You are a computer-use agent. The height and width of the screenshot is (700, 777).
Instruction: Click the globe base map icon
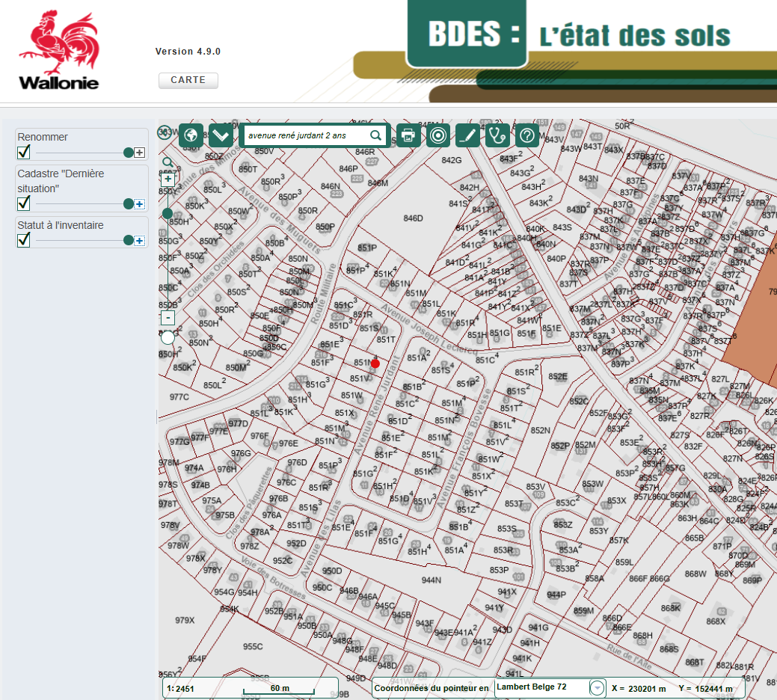pos(191,135)
